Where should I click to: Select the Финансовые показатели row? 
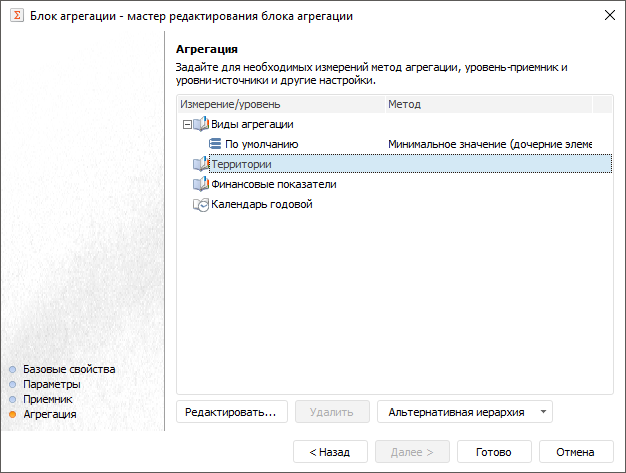(x=274, y=184)
